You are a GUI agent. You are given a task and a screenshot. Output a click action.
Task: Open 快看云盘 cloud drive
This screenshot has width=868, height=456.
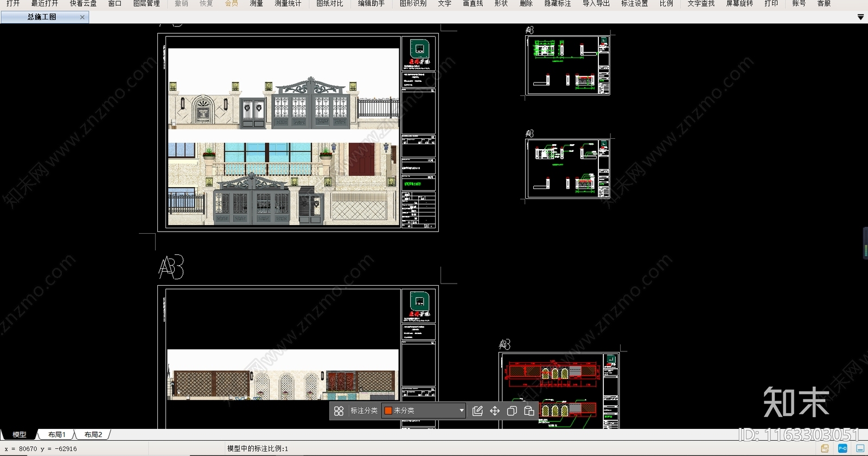click(x=83, y=4)
